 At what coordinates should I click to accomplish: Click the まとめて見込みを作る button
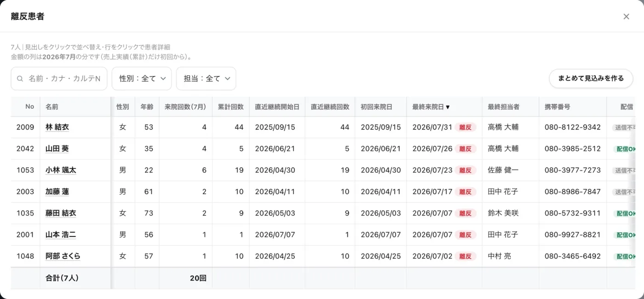(x=591, y=78)
